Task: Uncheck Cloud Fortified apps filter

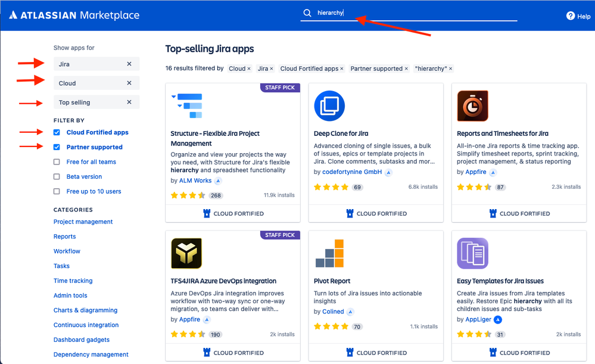Action: pyautogui.click(x=57, y=132)
